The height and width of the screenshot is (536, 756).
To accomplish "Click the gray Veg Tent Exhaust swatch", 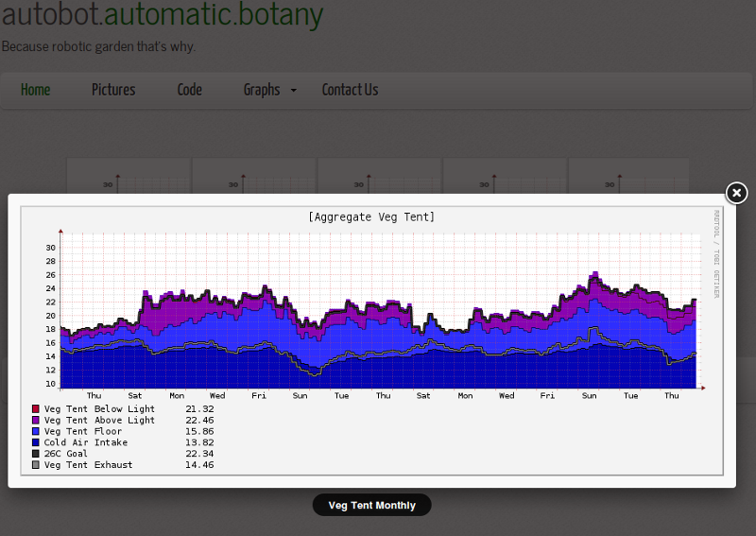I will (36, 464).
